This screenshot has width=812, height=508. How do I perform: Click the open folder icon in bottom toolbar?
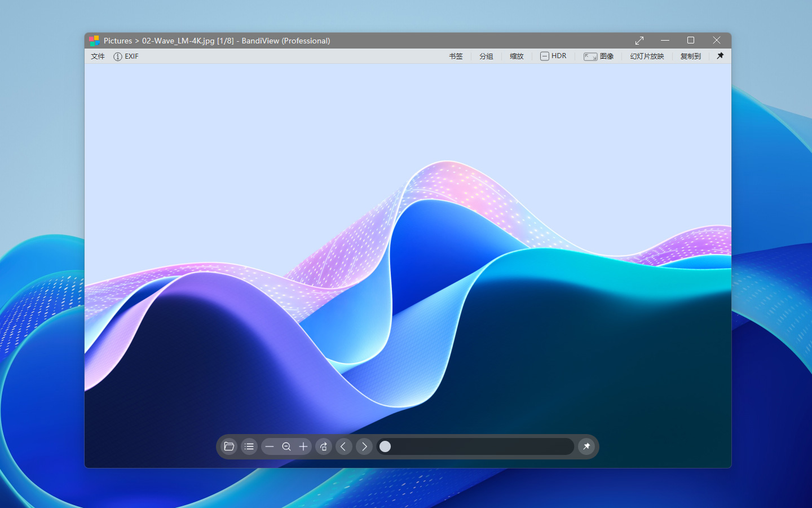[229, 446]
